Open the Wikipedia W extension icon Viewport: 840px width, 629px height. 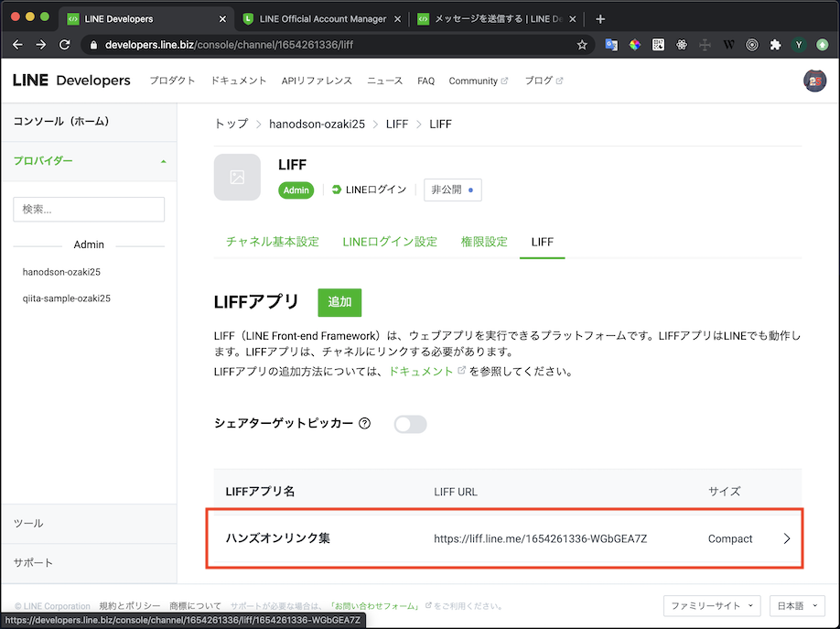tap(728, 45)
